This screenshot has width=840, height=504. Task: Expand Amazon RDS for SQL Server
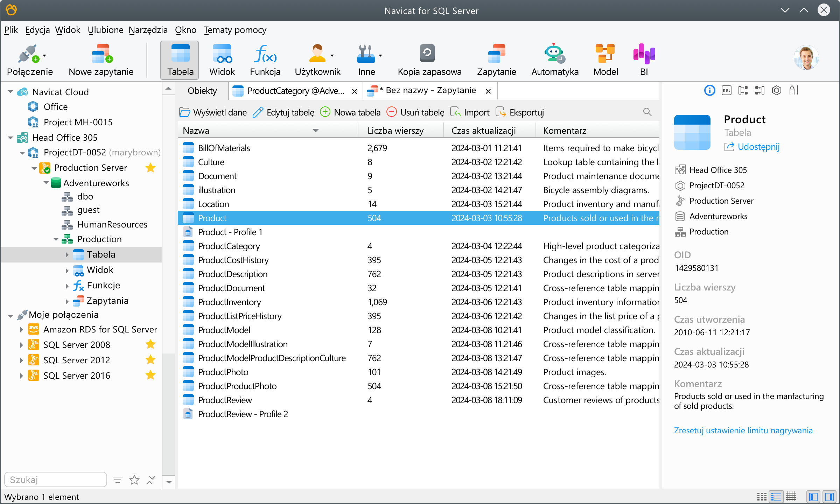[x=22, y=330]
